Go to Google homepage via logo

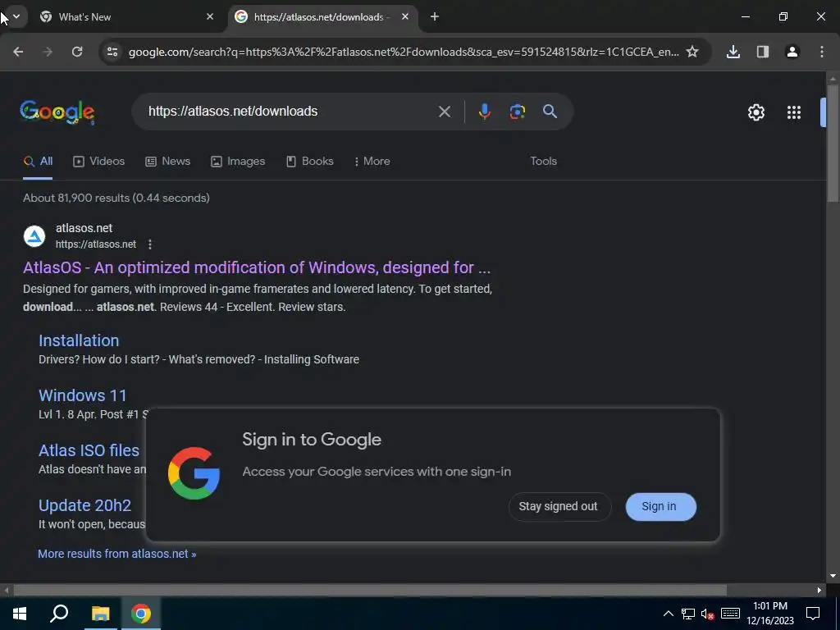coord(57,112)
